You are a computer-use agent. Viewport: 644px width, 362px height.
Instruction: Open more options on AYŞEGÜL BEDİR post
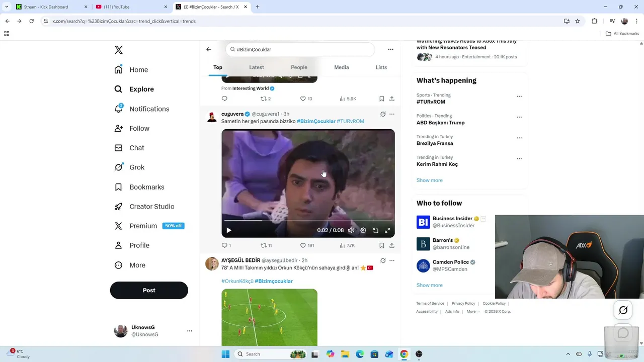(392, 260)
